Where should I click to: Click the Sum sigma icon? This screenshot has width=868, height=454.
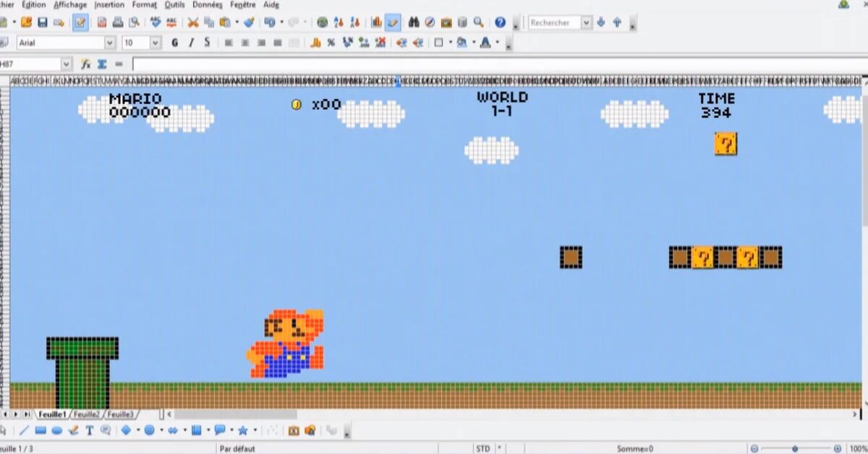point(102,64)
